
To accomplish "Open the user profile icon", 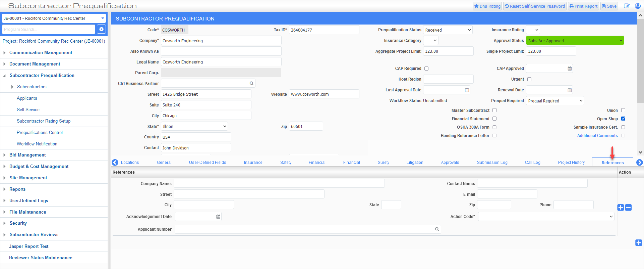I will [638, 6].
